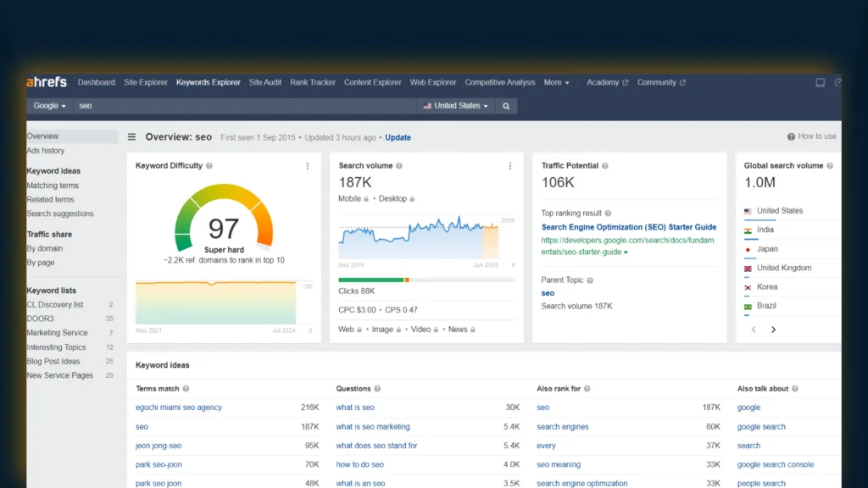Expand the top ranking result URL dropdown
The width and height of the screenshot is (868, 488).
pyautogui.click(x=626, y=252)
